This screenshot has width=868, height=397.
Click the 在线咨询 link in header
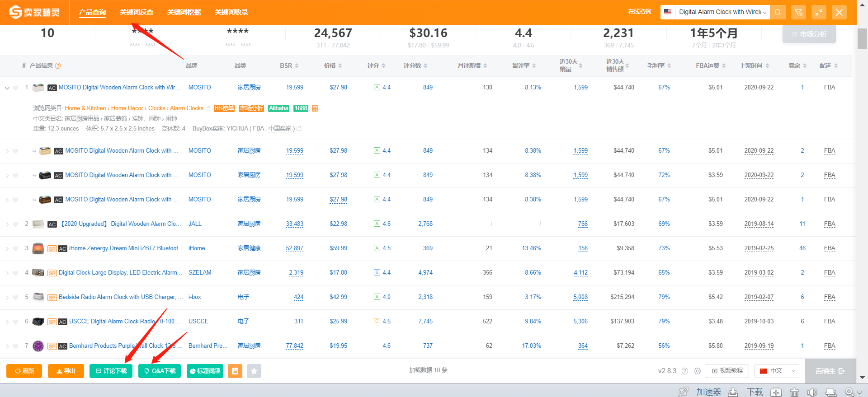(640, 12)
